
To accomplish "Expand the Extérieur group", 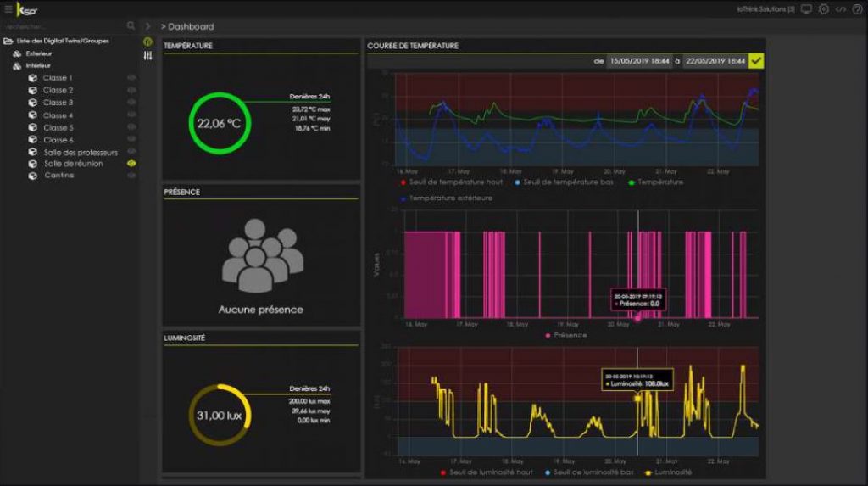I will pyautogui.click(x=17, y=53).
